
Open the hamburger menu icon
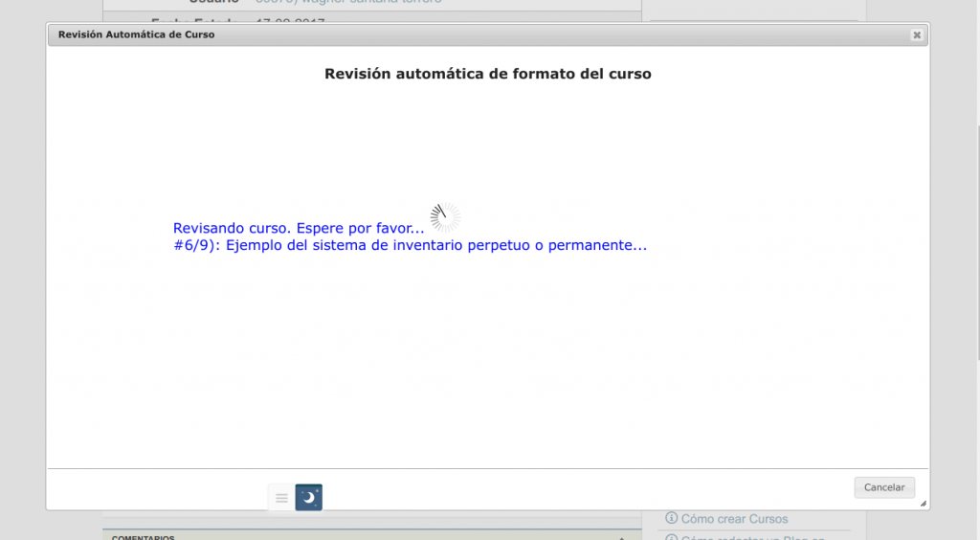(281, 498)
